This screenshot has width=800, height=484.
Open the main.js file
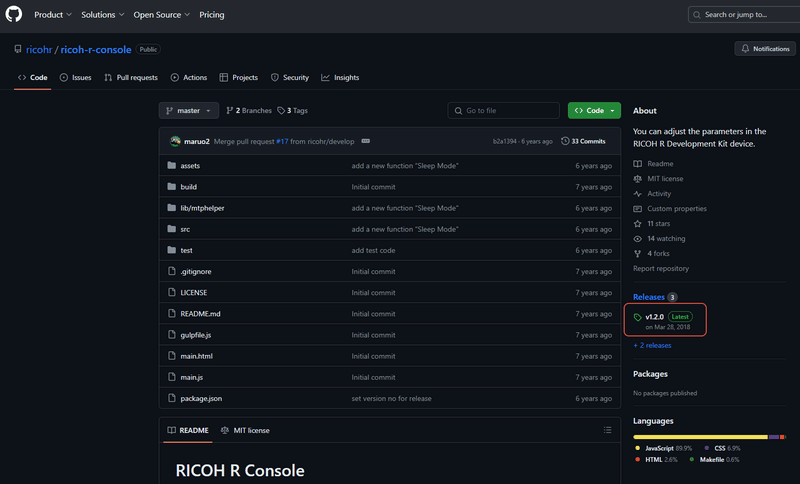point(192,377)
